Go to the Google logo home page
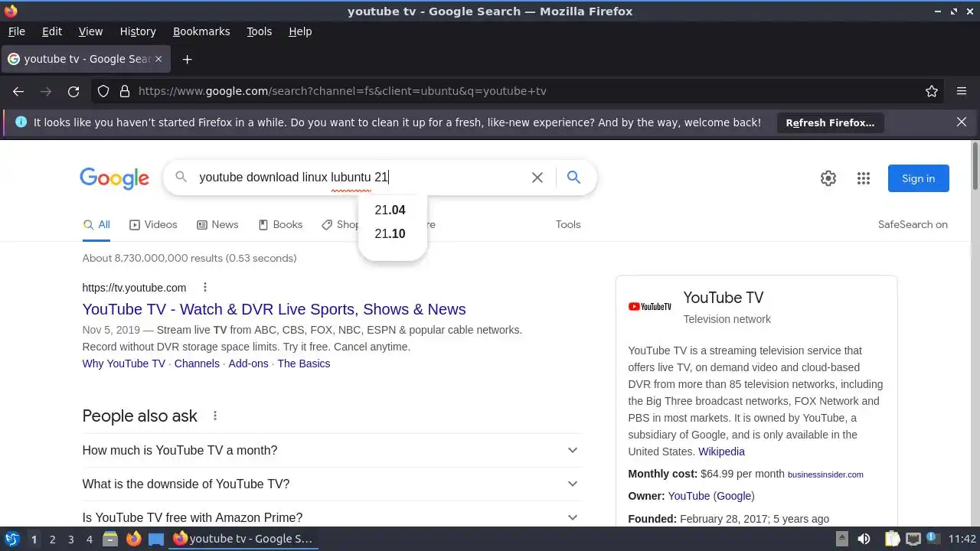This screenshot has height=551, width=980. 114,178
